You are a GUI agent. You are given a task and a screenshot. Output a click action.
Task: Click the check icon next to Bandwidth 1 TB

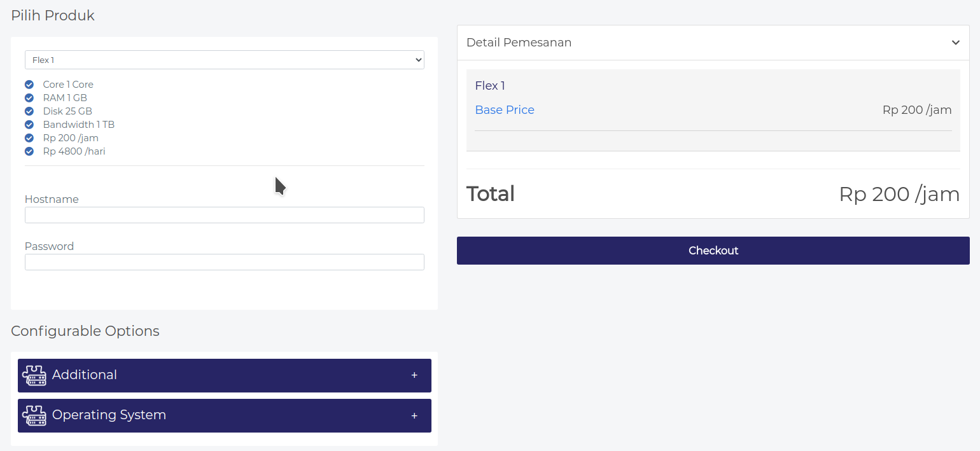(29, 125)
